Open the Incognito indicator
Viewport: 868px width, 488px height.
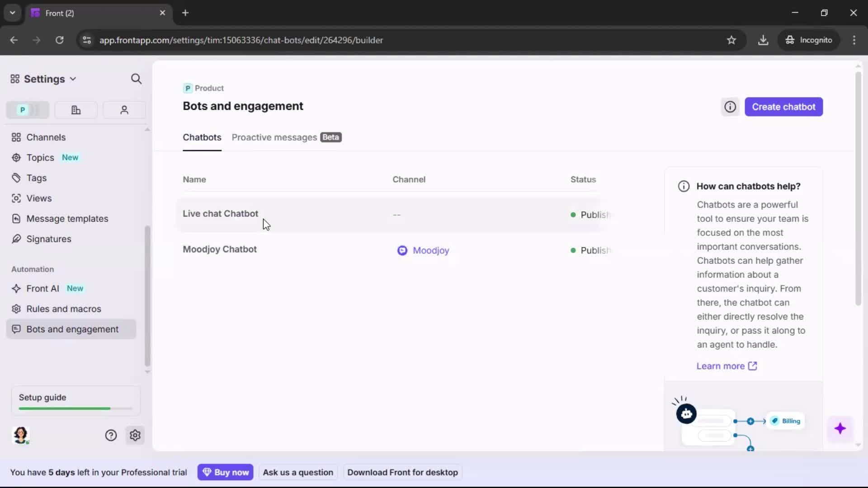click(x=809, y=40)
